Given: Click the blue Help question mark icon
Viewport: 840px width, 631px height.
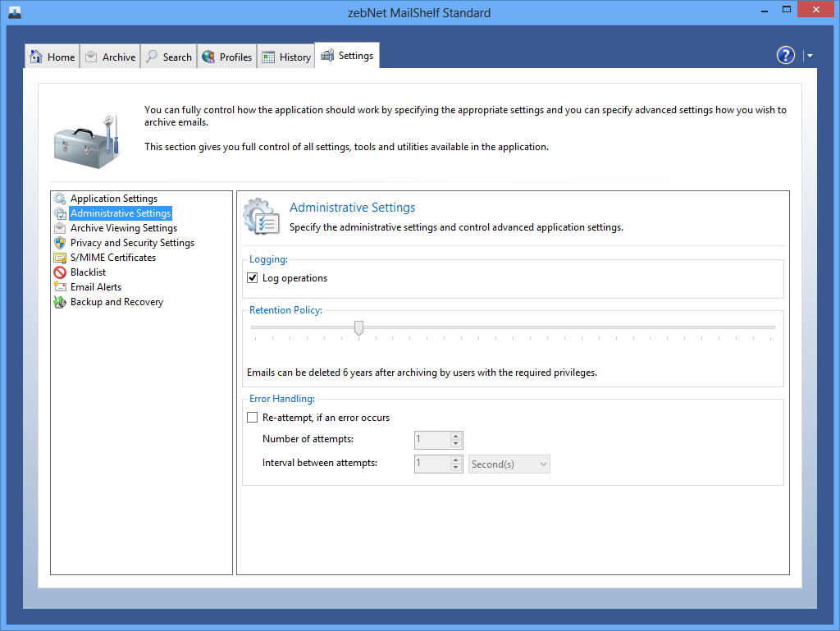Looking at the screenshot, I should pos(785,55).
